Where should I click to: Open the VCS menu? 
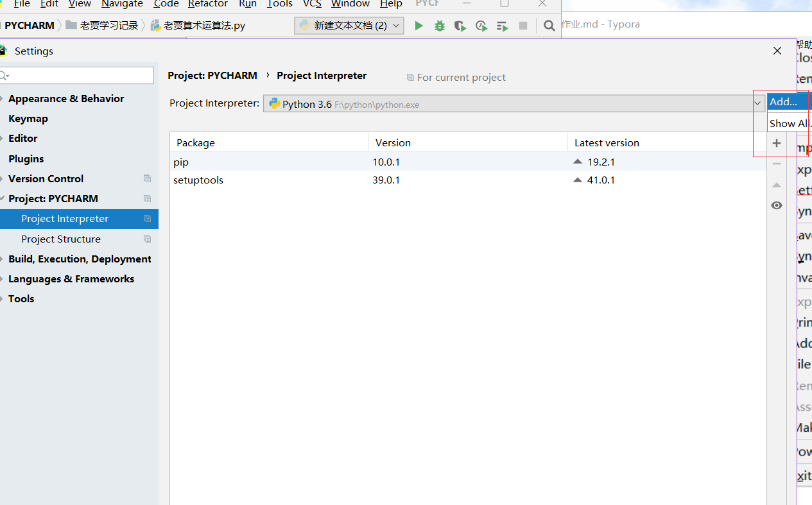[x=312, y=4]
